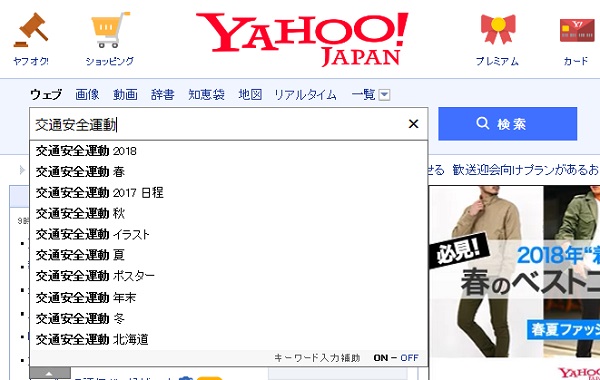The image size is (600, 380).
Task: Choose suggestion 交通安全運動 夏
Action: coord(228,255)
